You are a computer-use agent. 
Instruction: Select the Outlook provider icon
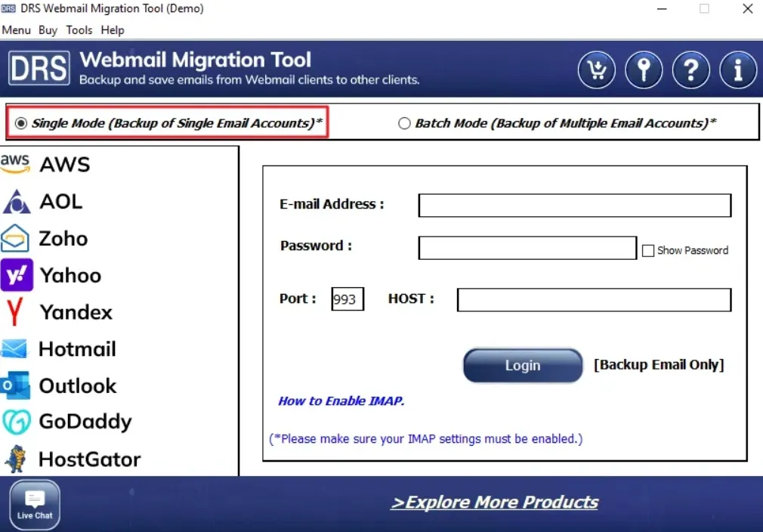point(16,385)
